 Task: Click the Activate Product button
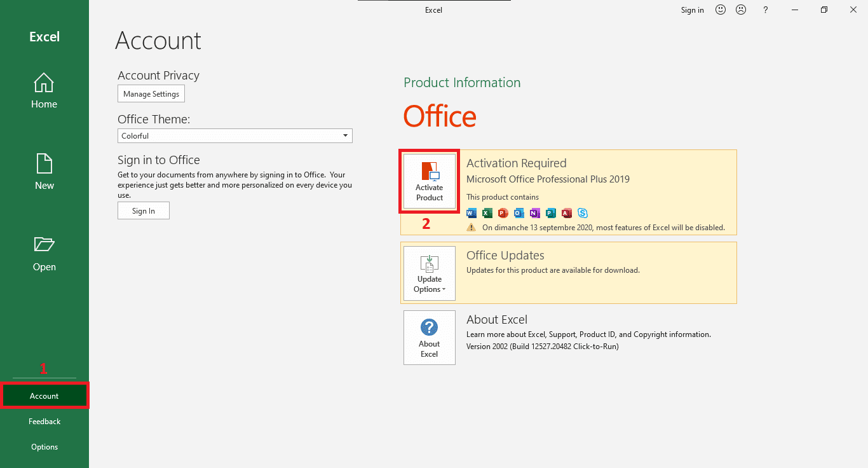(x=430, y=182)
